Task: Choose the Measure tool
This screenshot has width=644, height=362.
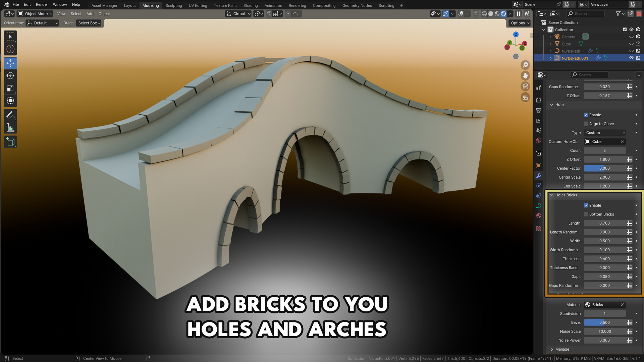Action: [10, 128]
